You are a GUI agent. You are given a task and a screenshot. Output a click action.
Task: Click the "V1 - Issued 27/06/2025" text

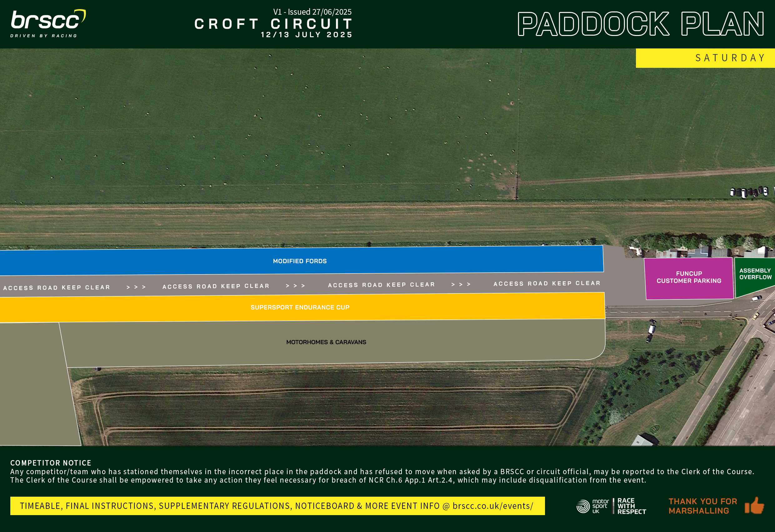pyautogui.click(x=312, y=12)
